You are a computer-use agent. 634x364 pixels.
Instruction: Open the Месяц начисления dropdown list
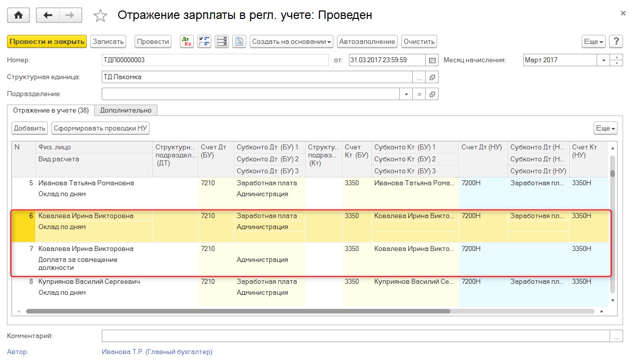point(604,60)
